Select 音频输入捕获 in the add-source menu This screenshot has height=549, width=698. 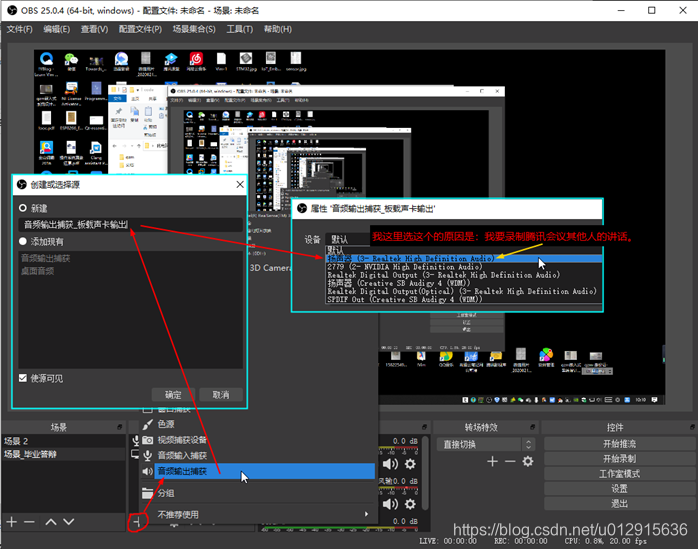[259, 455]
